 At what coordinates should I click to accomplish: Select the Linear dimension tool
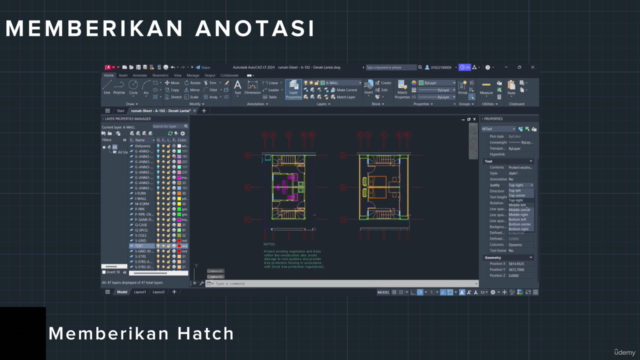pos(271,83)
